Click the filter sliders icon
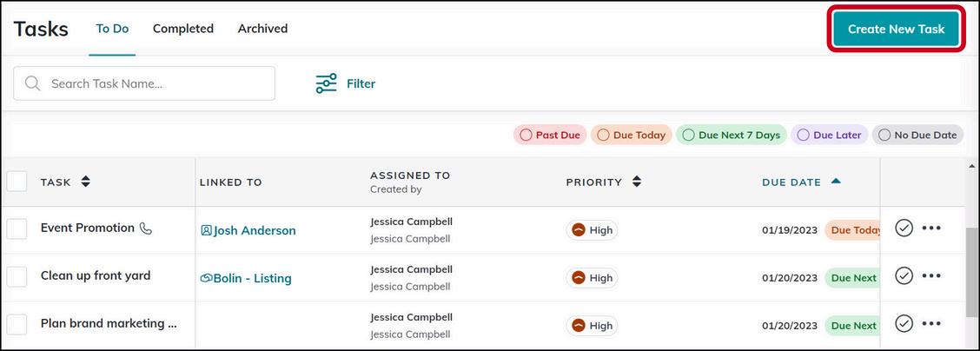 point(326,83)
